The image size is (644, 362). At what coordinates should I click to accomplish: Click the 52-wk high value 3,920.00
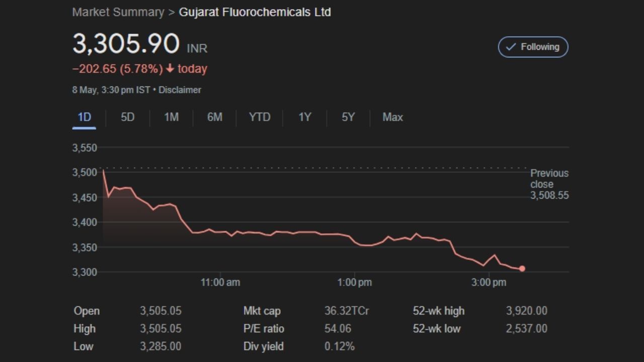[526, 311]
